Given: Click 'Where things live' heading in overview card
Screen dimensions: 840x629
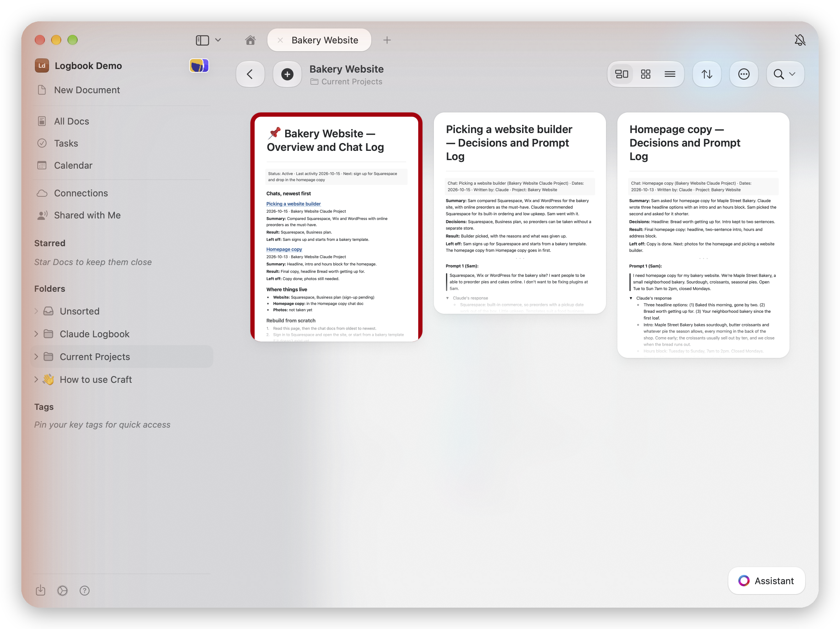Looking at the screenshot, I should coord(287,290).
